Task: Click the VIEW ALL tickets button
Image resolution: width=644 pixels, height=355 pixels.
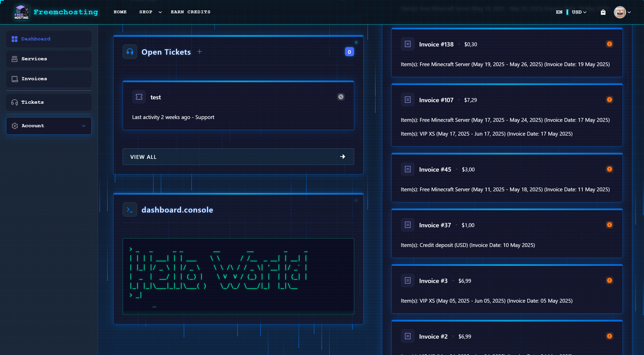Action: tap(238, 157)
